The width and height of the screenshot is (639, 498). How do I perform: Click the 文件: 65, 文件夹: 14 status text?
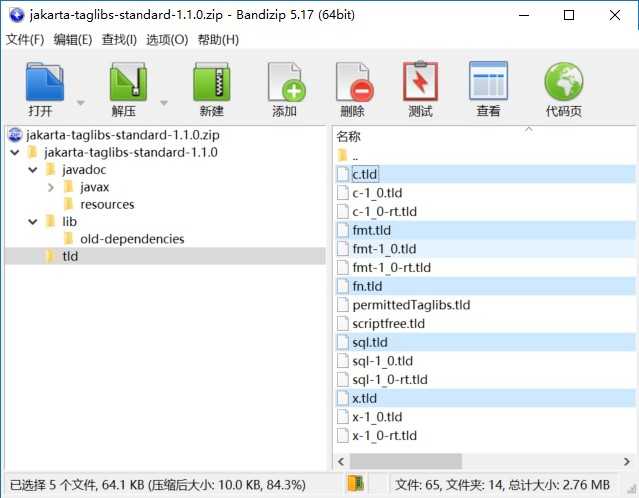(x=502, y=485)
